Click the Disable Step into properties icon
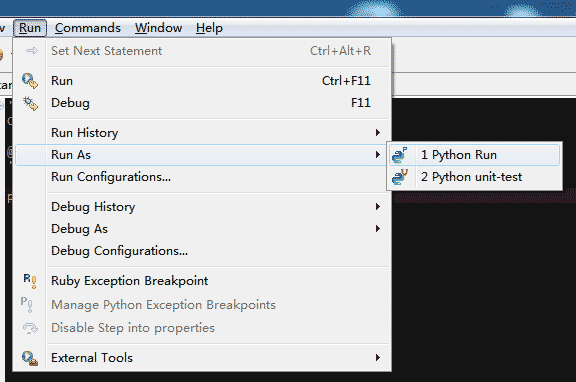 [30, 328]
